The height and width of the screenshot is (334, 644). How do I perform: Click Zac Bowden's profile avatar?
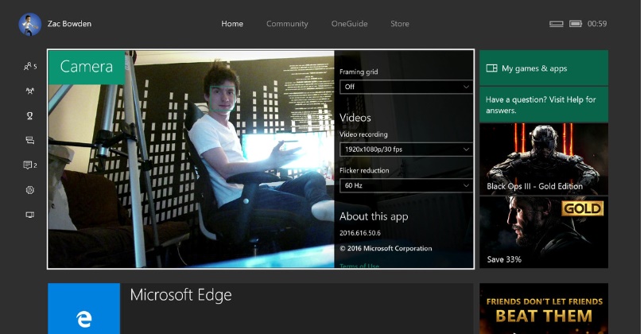click(29, 24)
